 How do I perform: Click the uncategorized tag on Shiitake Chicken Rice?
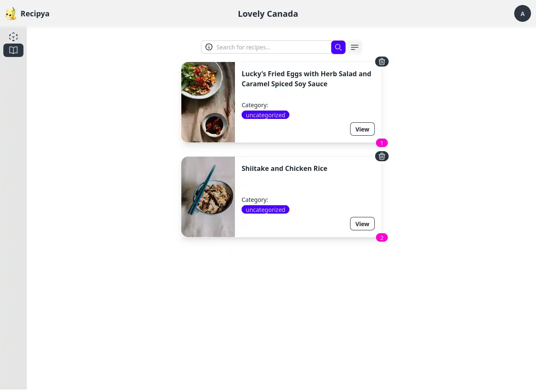(x=265, y=209)
